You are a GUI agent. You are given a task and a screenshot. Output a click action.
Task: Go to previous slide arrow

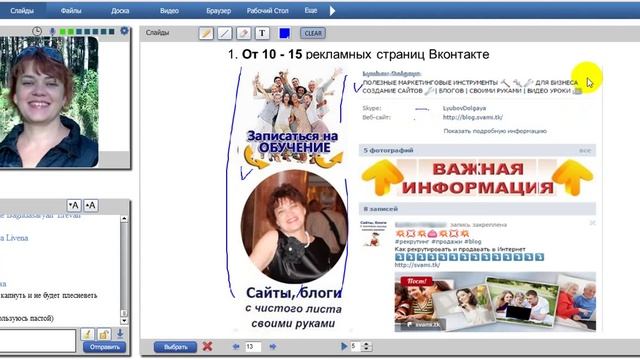click(236, 347)
